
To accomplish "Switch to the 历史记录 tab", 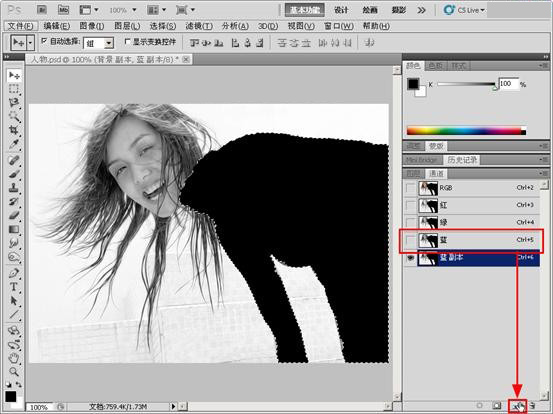I will click(462, 160).
